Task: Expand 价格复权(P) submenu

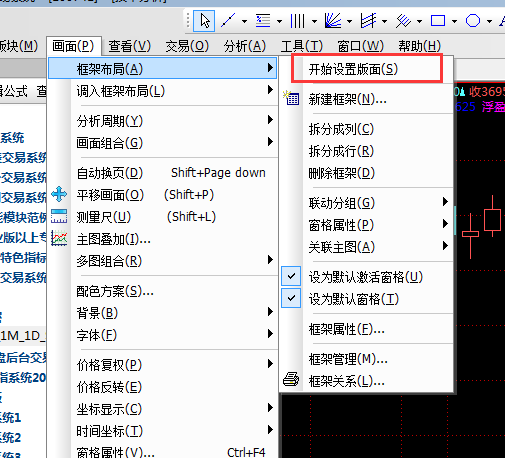Action: click(163, 365)
